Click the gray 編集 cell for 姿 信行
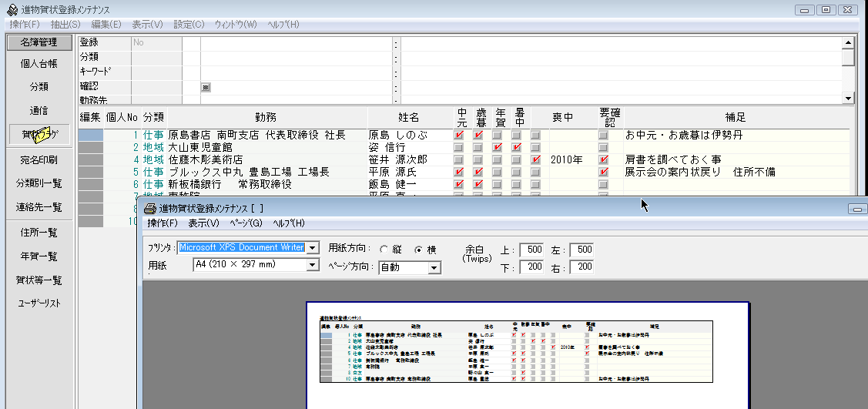The width and height of the screenshot is (868, 409). pos(91,147)
